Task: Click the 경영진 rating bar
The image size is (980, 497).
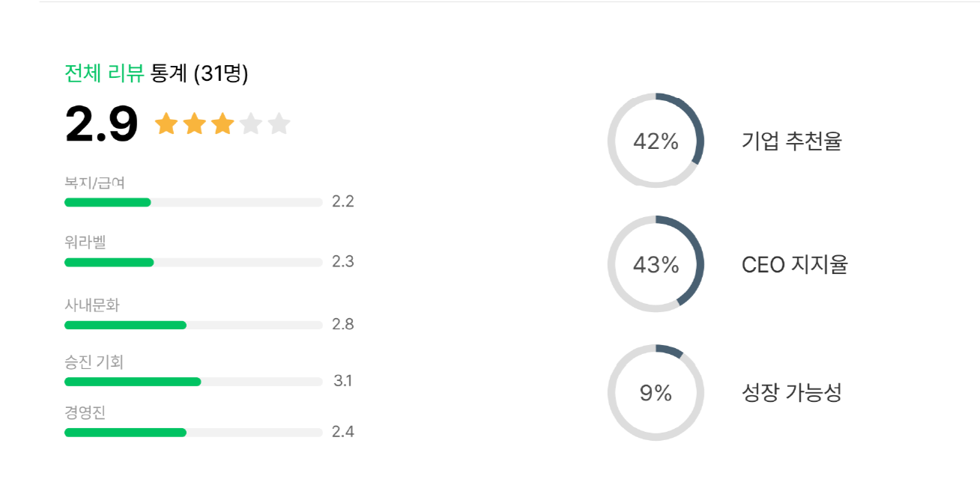Action: coord(193,433)
